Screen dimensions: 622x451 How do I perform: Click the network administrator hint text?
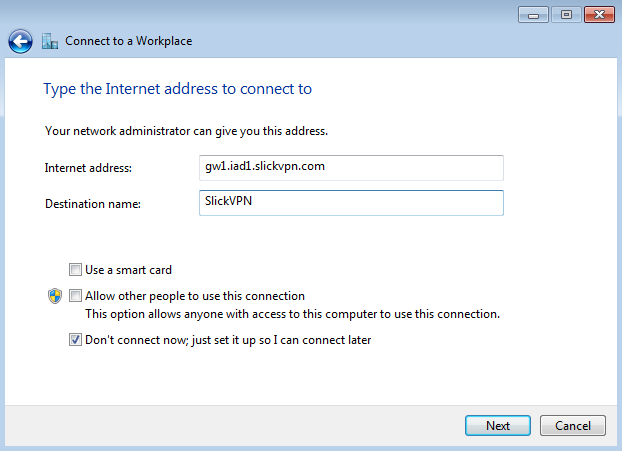tap(186, 131)
